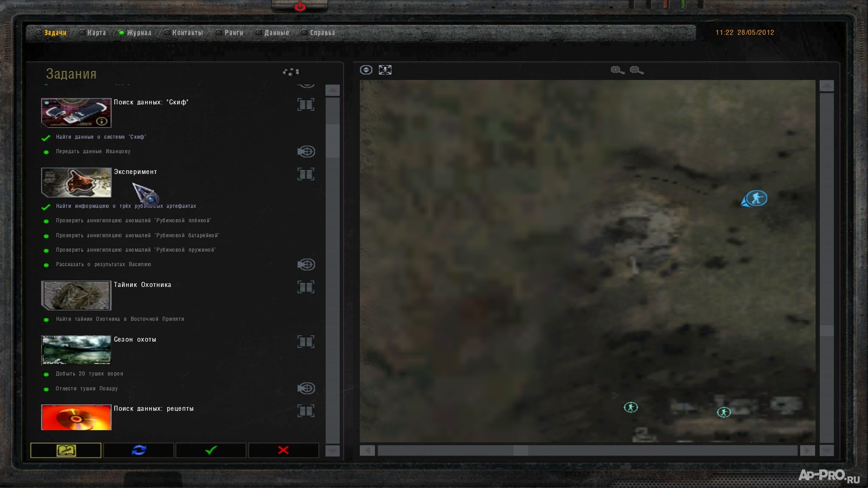The image size is (868, 488).
Task: Open the Задачи tab
Action: click(55, 33)
